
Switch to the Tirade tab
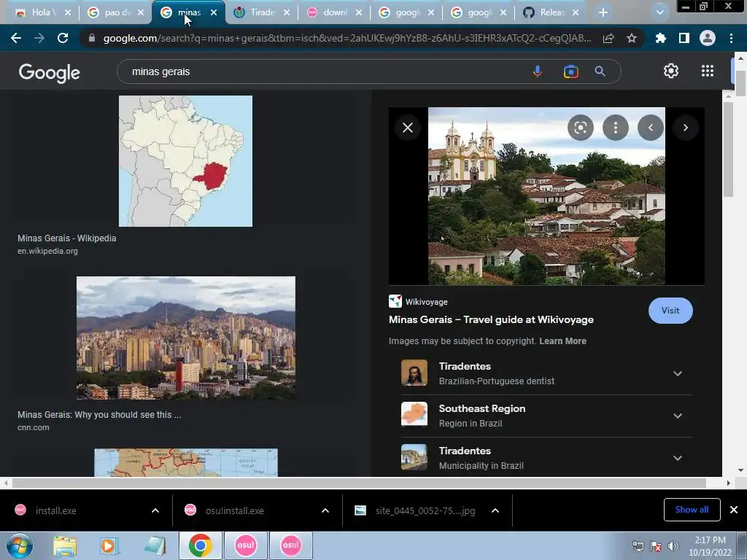point(262,13)
